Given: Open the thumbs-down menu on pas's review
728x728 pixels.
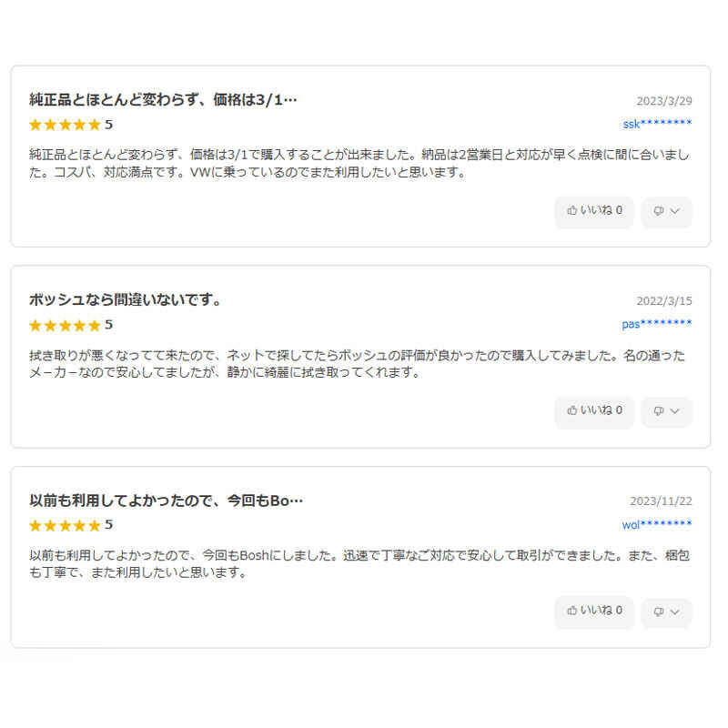Looking at the screenshot, I should 666,411.
